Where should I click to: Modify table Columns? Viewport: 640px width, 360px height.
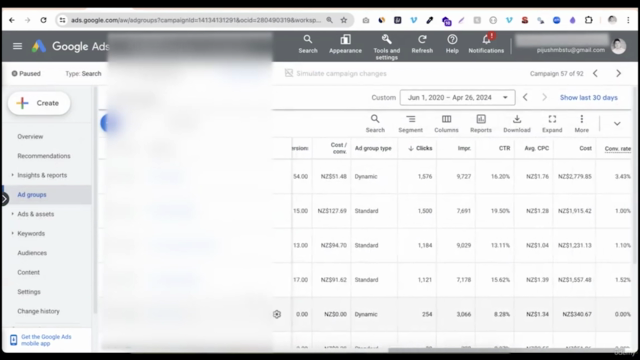point(446,123)
